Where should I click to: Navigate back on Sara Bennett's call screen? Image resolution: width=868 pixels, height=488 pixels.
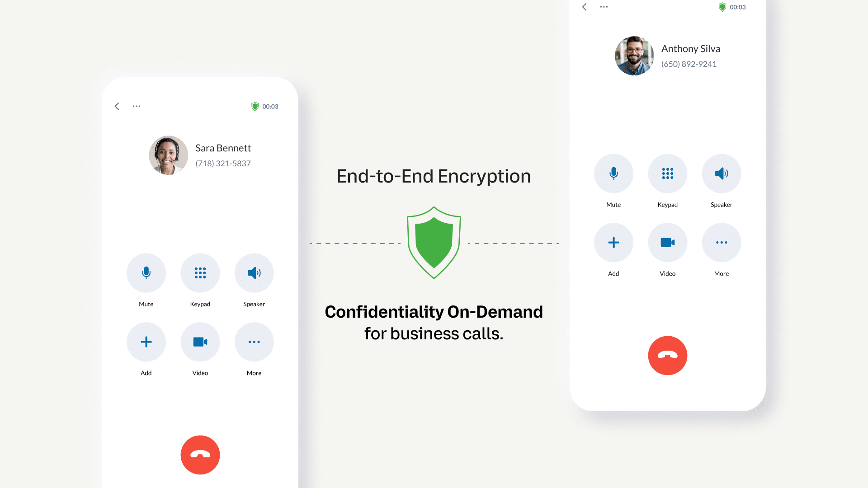point(118,106)
